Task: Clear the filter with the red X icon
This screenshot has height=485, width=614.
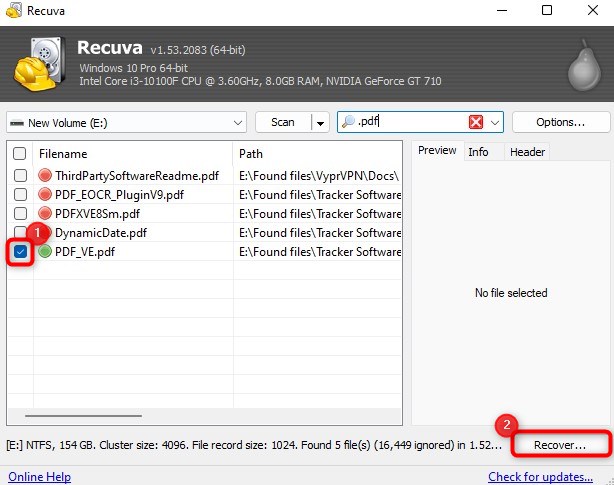Action: point(475,122)
